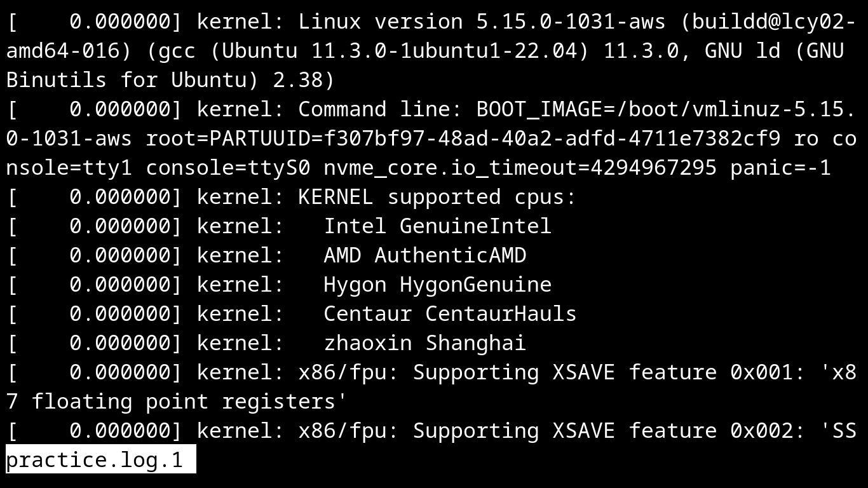Click the 'Intel GenuineIntel' entry
868x488 pixels.
(438, 226)
